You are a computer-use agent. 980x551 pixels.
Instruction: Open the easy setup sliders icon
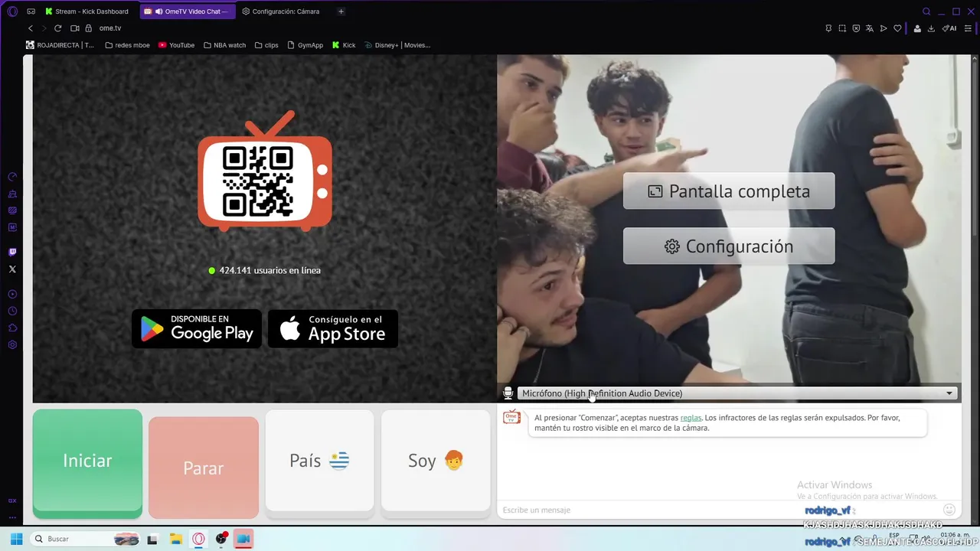tap(968, 28)
